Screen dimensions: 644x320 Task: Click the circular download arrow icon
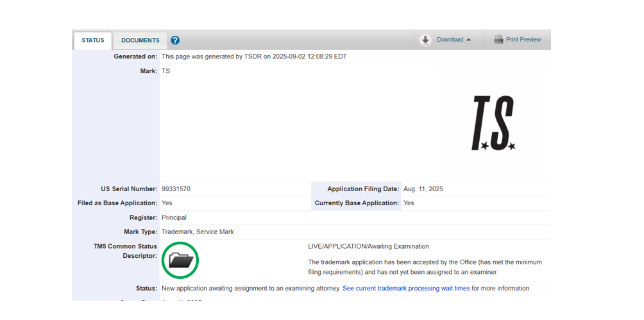[x=425, y=40]
